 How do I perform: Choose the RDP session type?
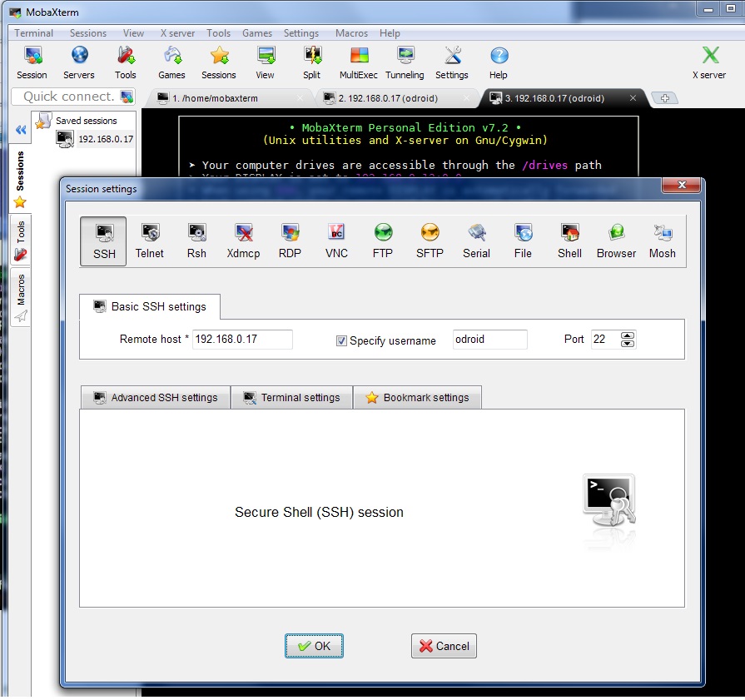tap(290, 241)
